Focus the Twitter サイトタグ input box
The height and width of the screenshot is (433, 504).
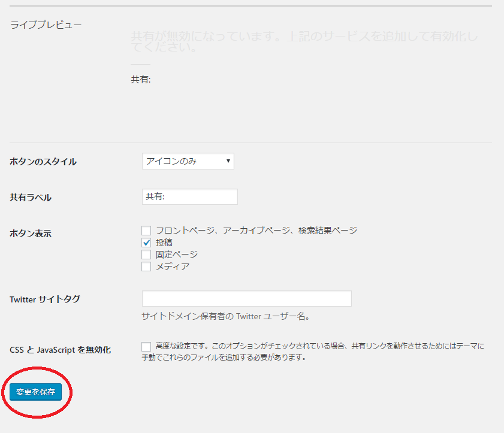tap(246, 299)
